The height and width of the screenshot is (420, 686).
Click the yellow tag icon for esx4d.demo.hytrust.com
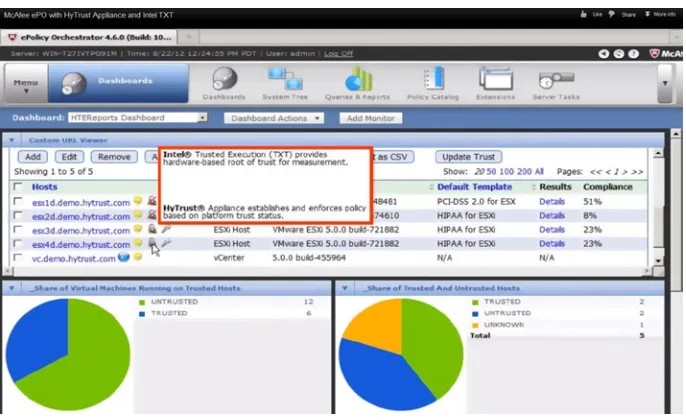click(x=138, y=243)
